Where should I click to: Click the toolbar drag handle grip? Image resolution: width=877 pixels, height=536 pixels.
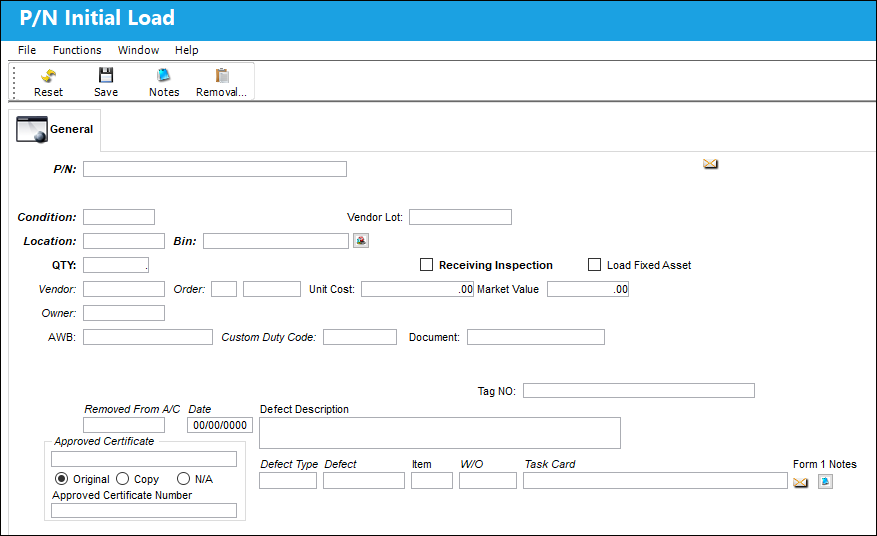coord(14,82)
